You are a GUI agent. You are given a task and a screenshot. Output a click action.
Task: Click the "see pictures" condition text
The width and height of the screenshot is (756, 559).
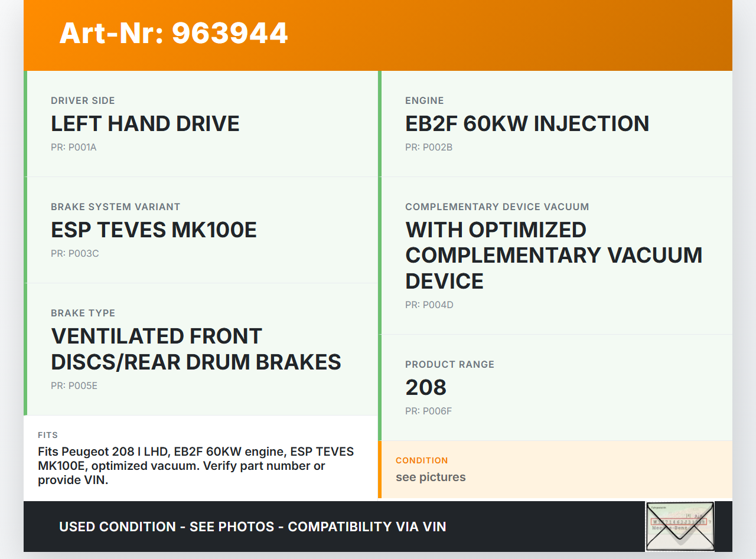click(431, 477)
